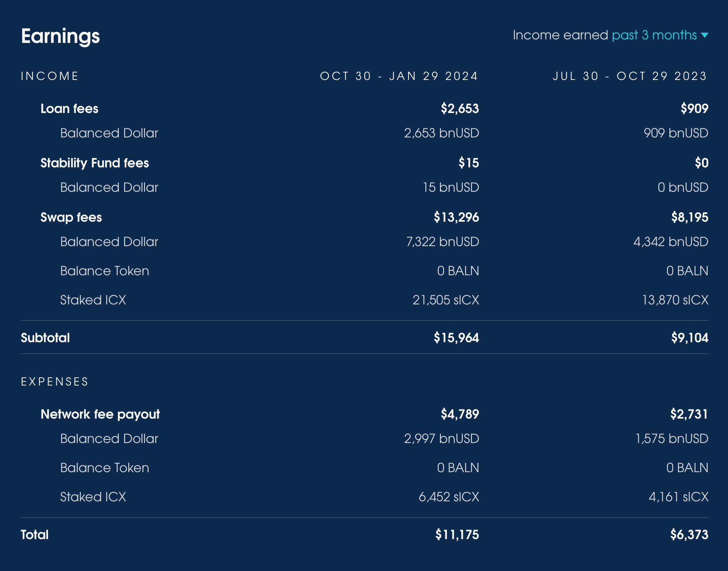
Task: Click the 21,505 sICX swap fees value
Action: click(x=446, y=300)
